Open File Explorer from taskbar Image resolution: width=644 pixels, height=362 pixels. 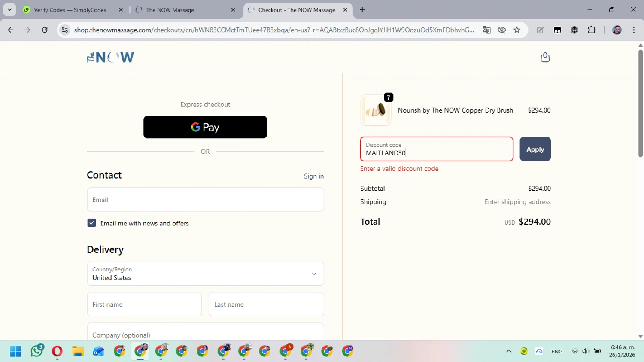pyautogui.click(x=78, y=351)
